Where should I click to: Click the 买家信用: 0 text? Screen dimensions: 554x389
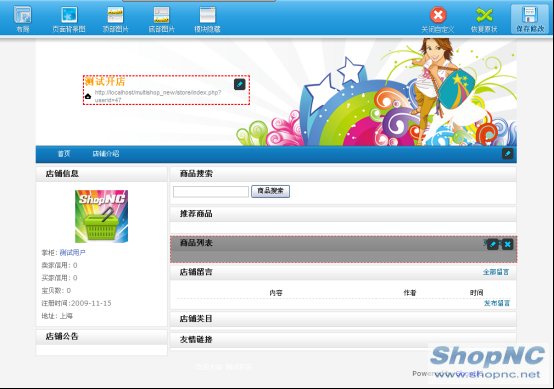pyautogui.click(x=59, y=278)
